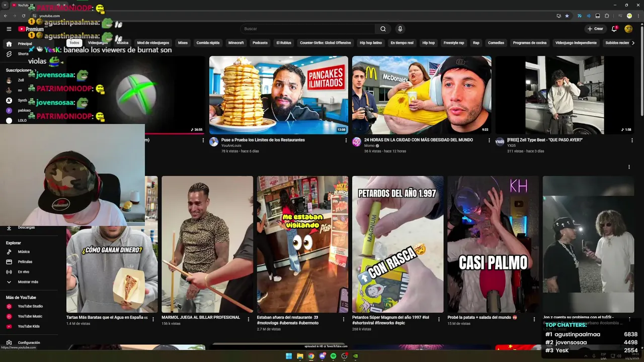This screenshot has width=644, height=362.
Task: Open the YouAreLouis channel name
Action: pyautogui.click(x=231, y=146)
